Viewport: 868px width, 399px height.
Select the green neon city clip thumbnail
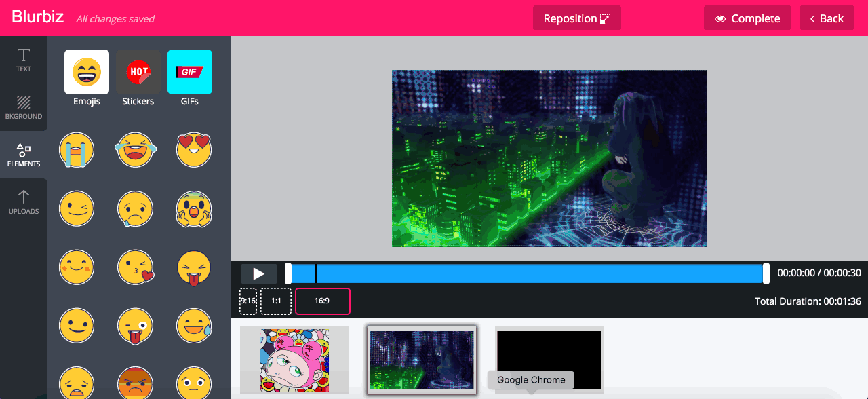point(422,360)
